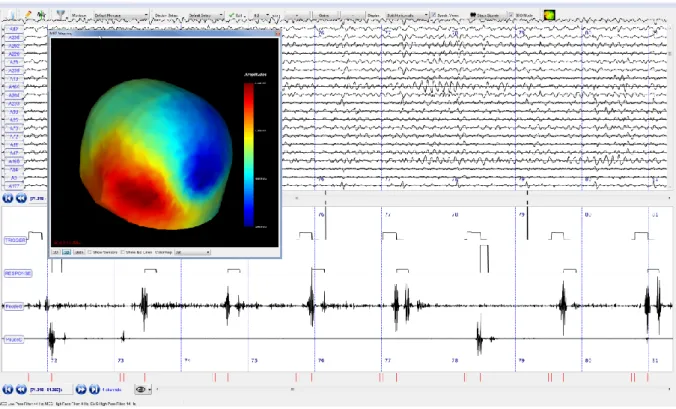Click the 3D view button in mapping window
Viewport: 676px width, 409px height.
[x=66, y=252]
